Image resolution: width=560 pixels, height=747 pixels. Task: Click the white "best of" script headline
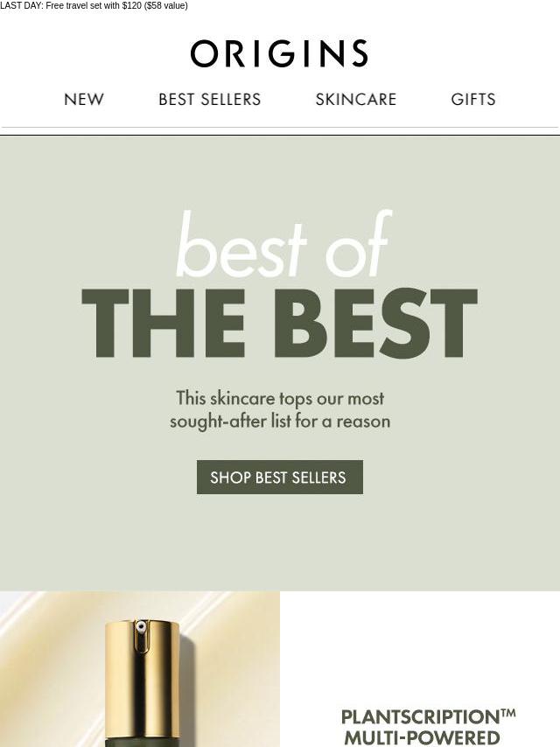(x=284, y=244)
